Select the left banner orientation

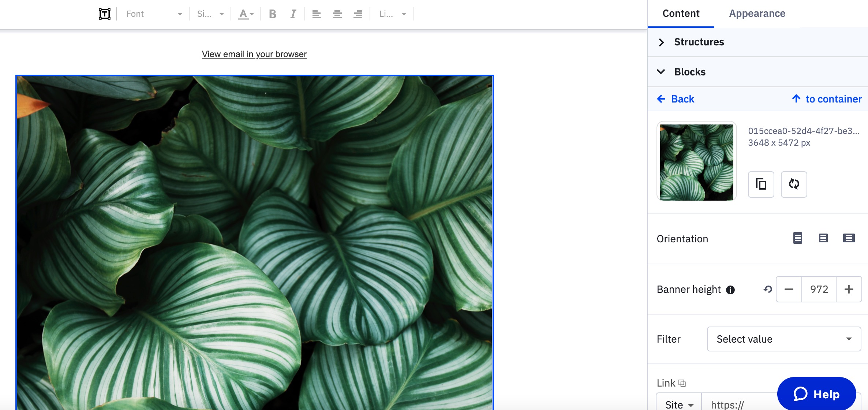click(798, 238)
